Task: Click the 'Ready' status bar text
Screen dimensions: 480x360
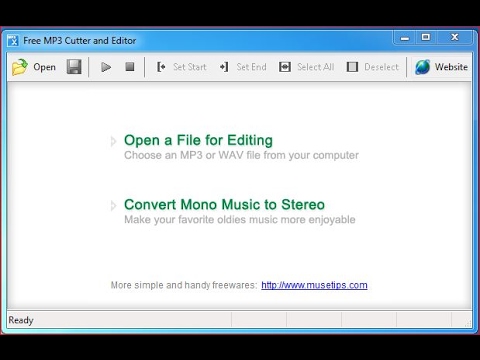Action: [x=21, y=320]
